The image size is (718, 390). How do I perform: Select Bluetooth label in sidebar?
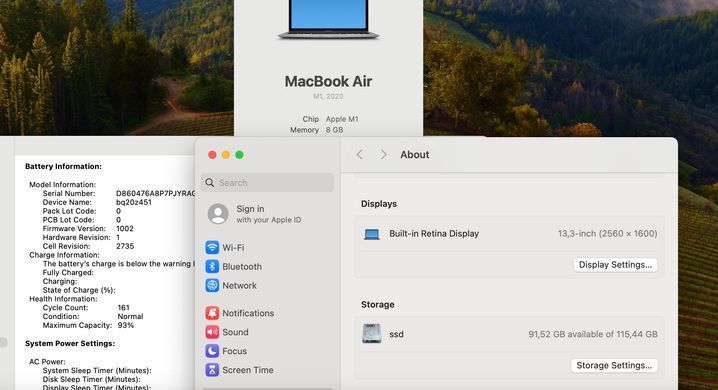(242, 266)
